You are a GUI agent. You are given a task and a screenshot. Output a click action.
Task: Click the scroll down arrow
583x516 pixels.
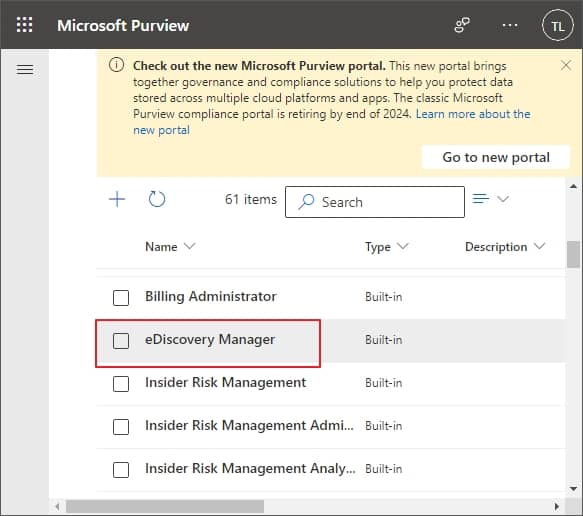(x=573, y=488)
